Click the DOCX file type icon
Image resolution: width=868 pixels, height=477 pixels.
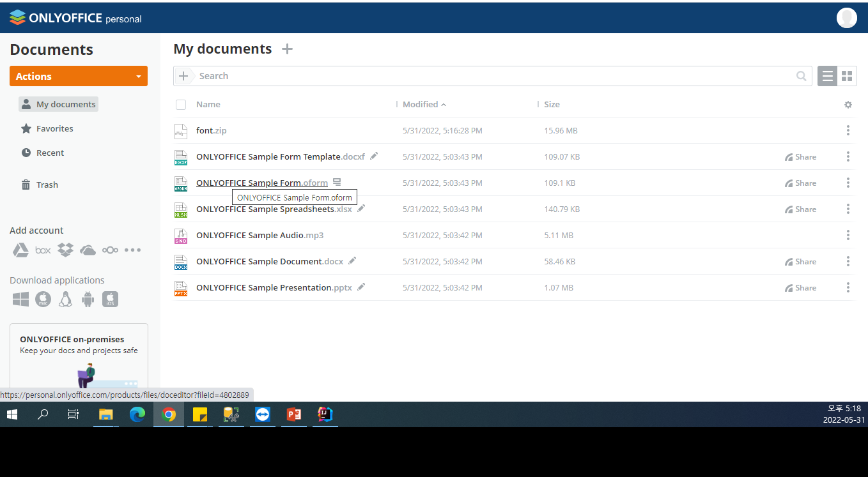[x=181, y=262]
